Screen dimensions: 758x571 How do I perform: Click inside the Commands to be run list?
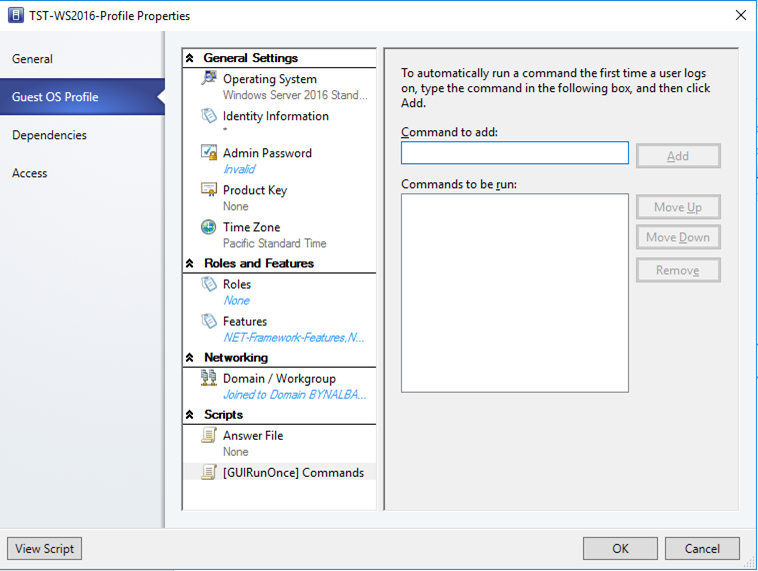[x=515, y=293]
